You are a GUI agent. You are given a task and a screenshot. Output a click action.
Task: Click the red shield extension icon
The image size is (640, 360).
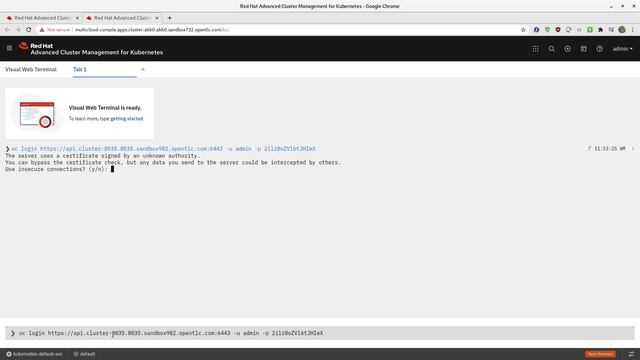(x=558, y=30)
